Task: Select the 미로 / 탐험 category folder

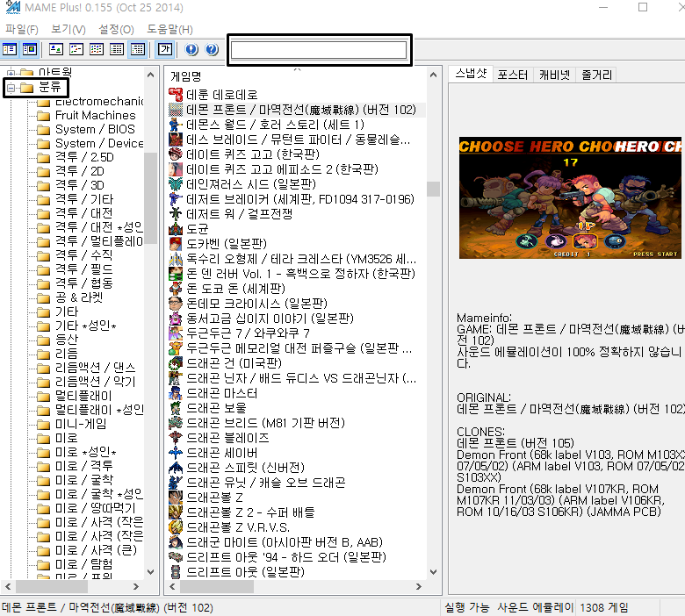Action: tap(84, 563)
